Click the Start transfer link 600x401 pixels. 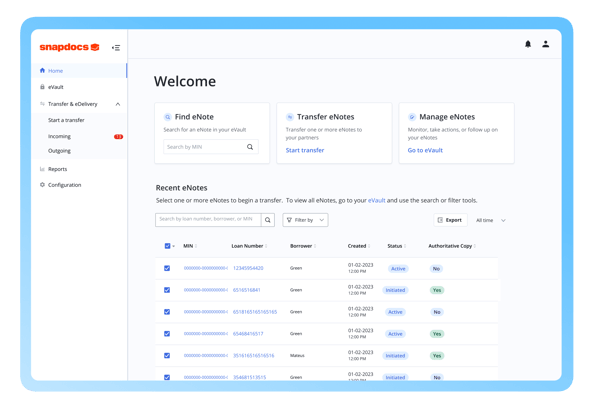[x=305, y=150]
